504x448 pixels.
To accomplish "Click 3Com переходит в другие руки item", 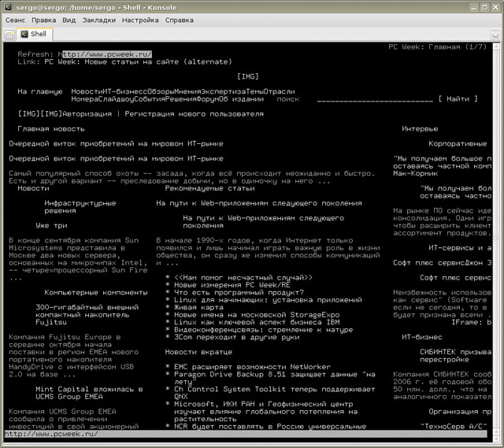I will [x=236, y=337].
